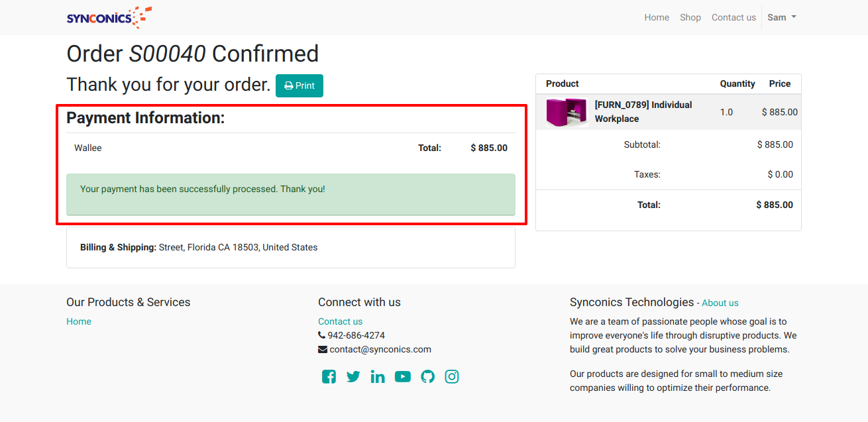Open the LinkedIn social icon
Screen dimensions: 868x422
378,377
